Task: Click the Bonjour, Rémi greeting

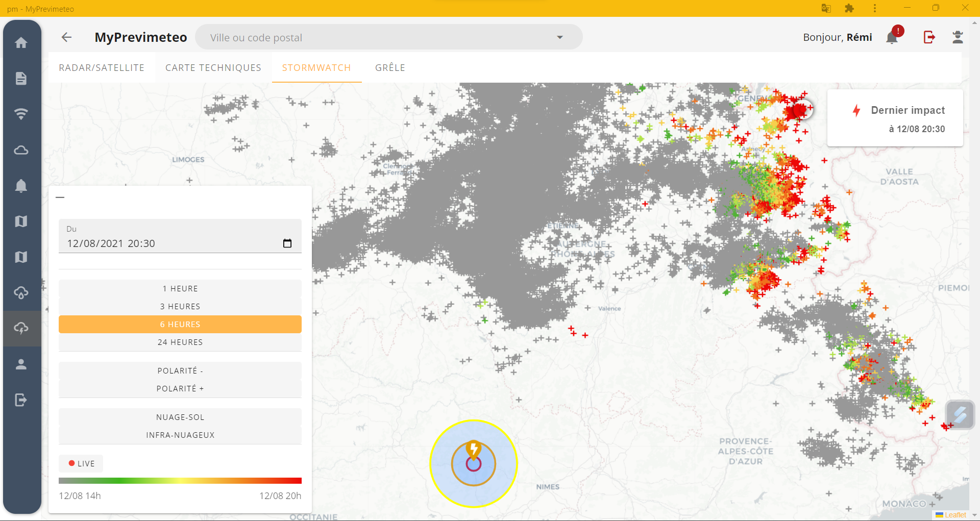Action: pos(838,37)
